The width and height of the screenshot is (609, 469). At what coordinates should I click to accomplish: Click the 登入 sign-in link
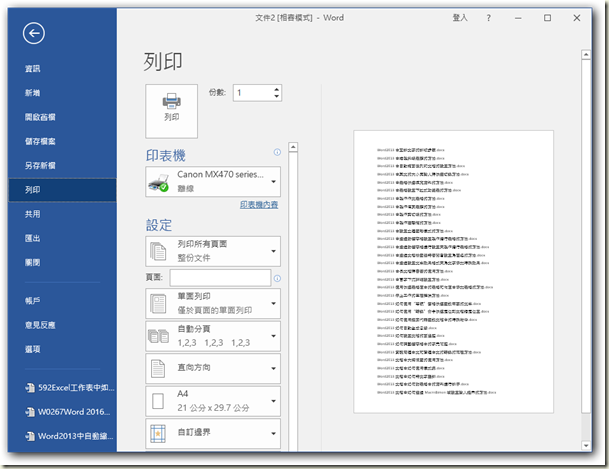tap(460, 17)
